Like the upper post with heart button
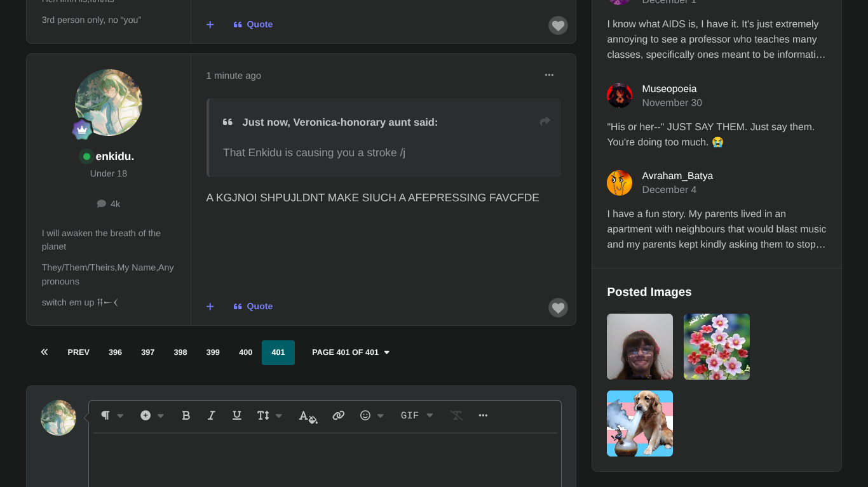Viewport: 868px width, 487px height. coord(558,26)
